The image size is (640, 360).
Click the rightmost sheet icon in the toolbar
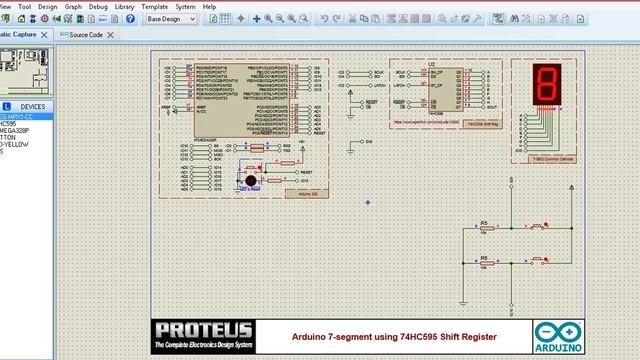click(x=580, y=19)
